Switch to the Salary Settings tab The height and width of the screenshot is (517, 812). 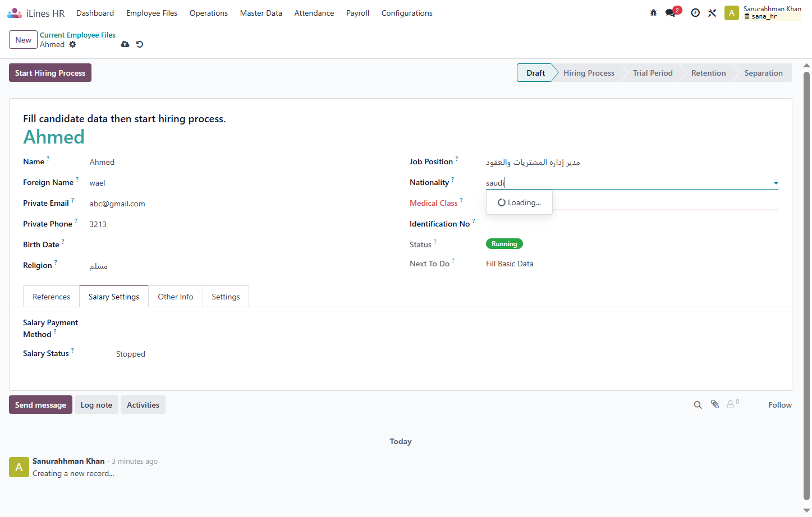114,297
